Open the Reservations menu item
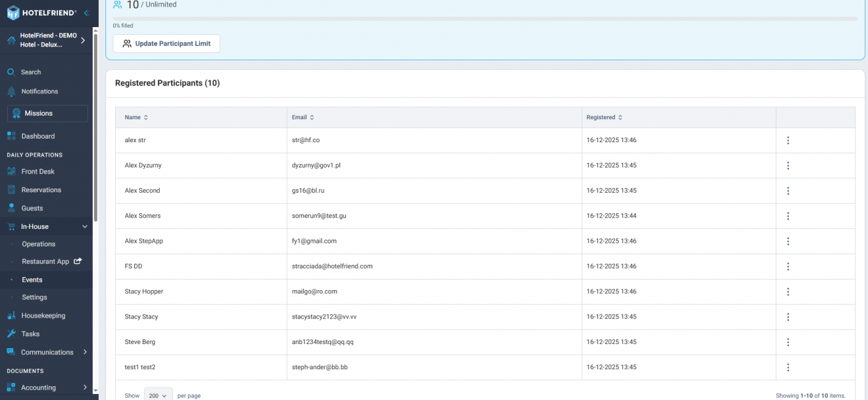 (x=41, y=190)
